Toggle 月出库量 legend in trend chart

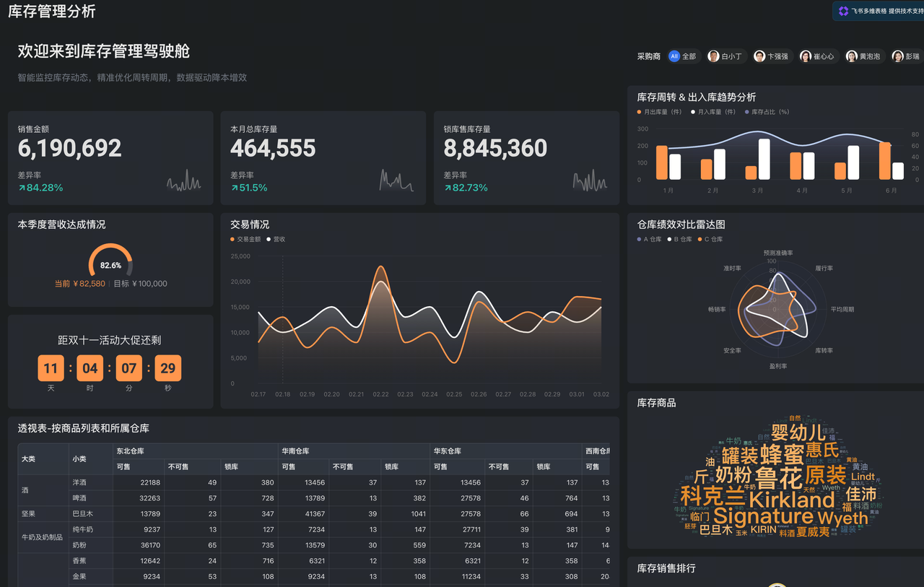(660, 112)
